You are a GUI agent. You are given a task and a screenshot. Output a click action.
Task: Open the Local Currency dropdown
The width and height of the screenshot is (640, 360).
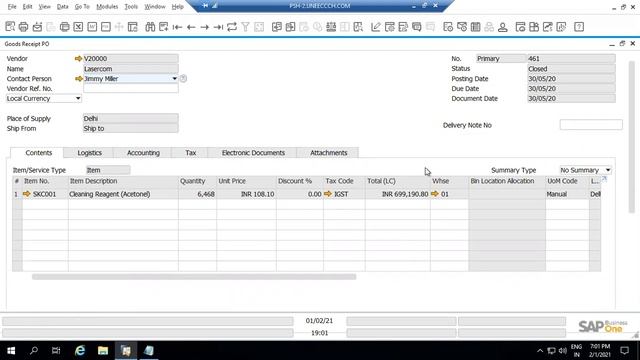78,98
